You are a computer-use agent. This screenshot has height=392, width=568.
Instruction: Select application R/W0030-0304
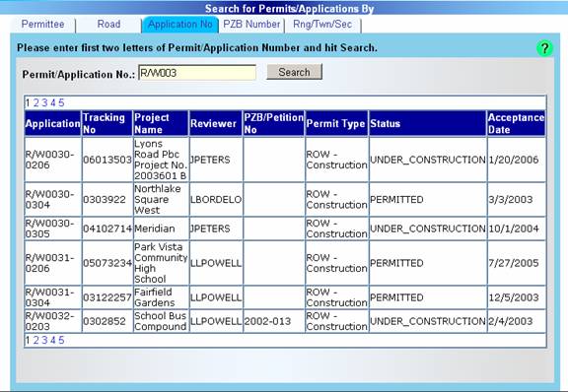[x=49, y=199]
